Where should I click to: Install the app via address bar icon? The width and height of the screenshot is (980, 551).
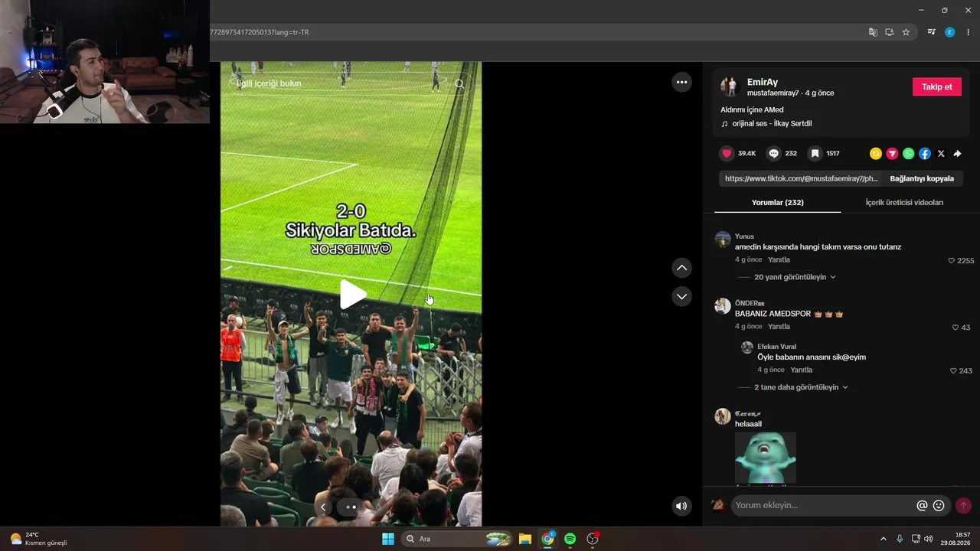(890, 32)
